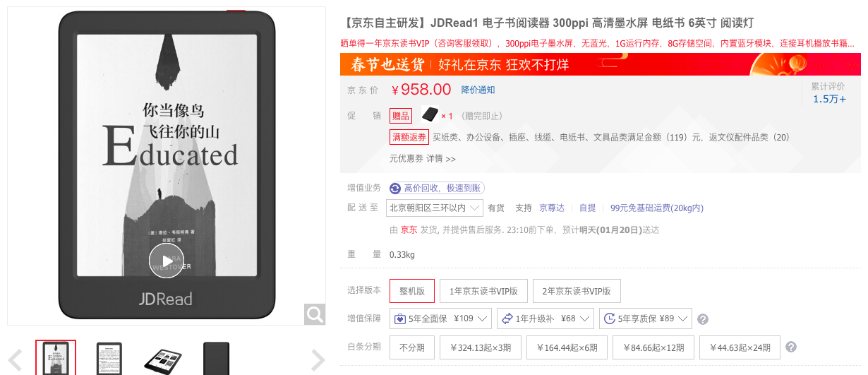This screenshot has height=375, width=868.
Task: Click the 高价回收 recycle service icon
Action: click(x=394, y=188)
